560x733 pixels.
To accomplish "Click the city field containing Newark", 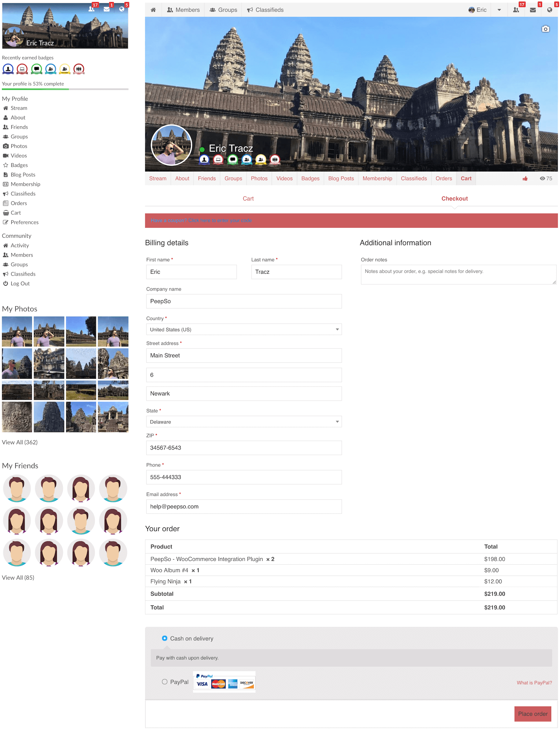I will 244,394.
